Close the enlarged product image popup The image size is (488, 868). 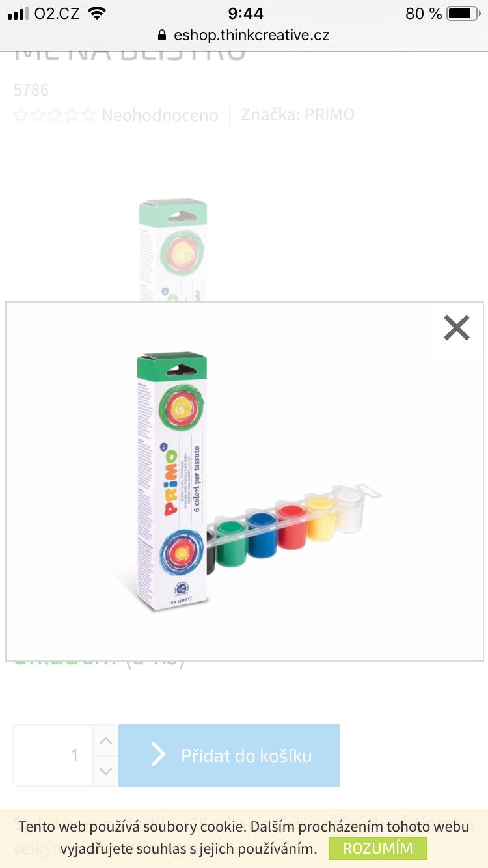coord(457,328)
